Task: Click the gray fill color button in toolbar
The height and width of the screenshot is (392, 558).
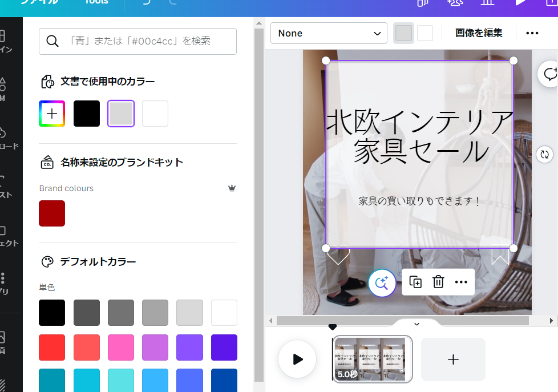Action: pos(403,33)
